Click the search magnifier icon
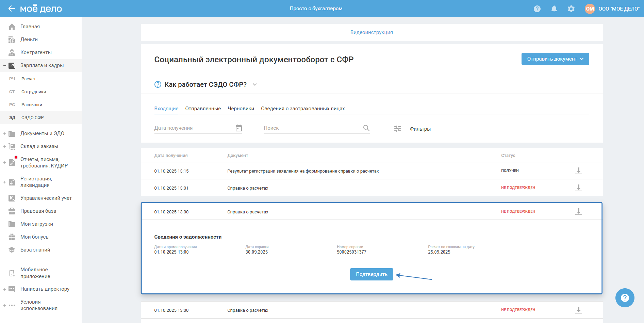644x323 pixels. pyautogui.click(x=366, y=128)
